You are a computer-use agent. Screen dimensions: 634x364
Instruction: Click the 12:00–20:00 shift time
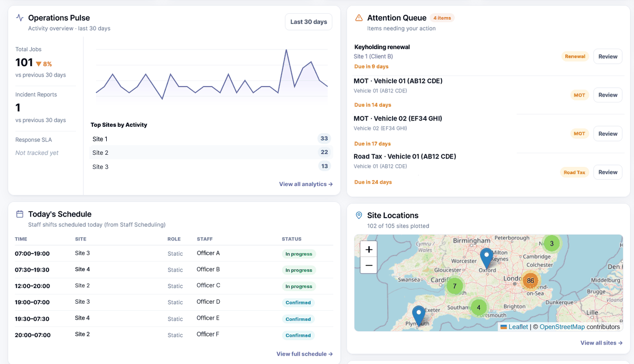32,286
